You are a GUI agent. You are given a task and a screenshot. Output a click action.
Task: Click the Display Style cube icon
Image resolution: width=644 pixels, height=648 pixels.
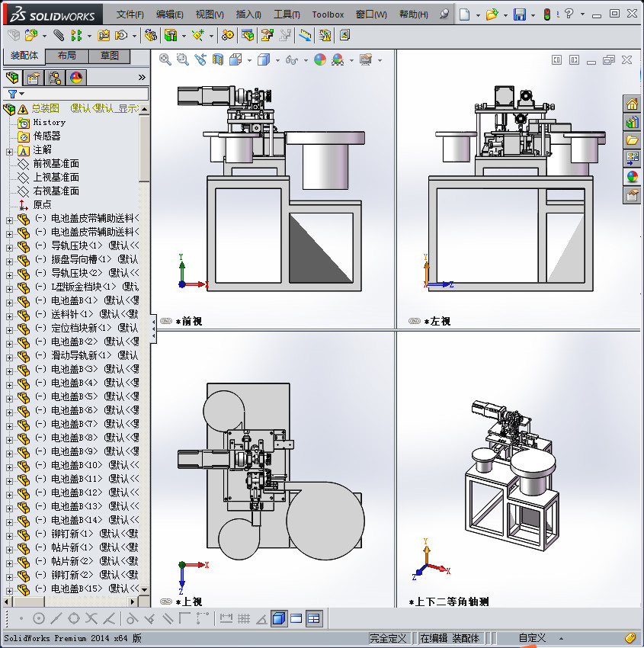tap(264, 60)
